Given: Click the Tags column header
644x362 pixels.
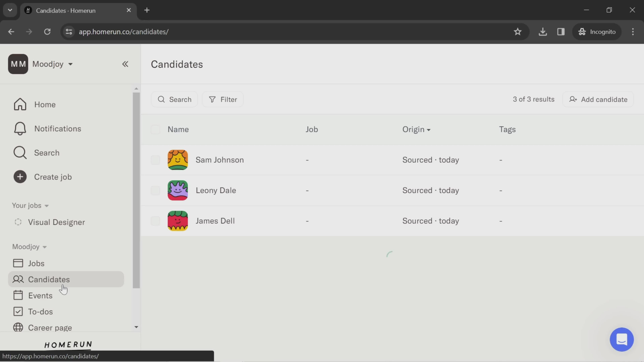Looking at the screenshot, I should click(x=507, y=129).
